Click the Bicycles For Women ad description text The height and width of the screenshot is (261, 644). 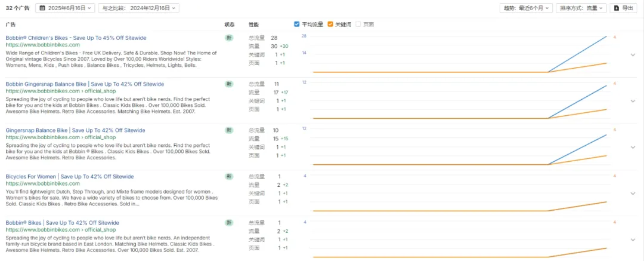coord(112,198)
